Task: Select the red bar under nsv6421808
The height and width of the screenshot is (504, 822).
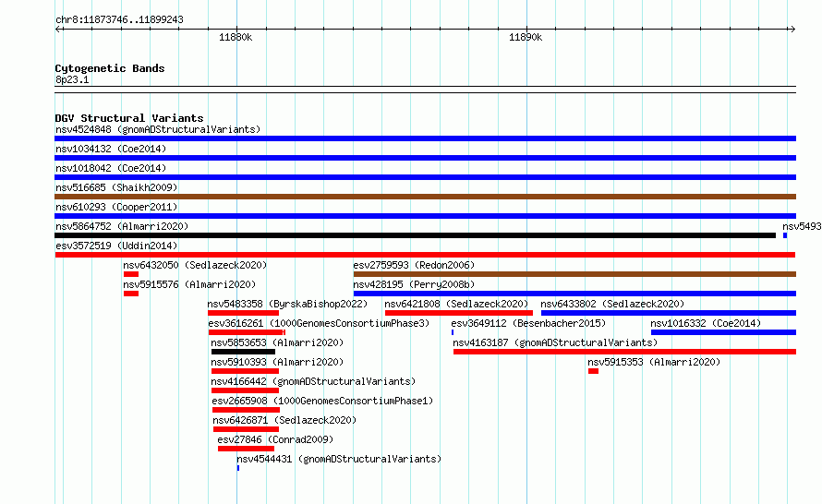Action: click(x=459, y=313)
